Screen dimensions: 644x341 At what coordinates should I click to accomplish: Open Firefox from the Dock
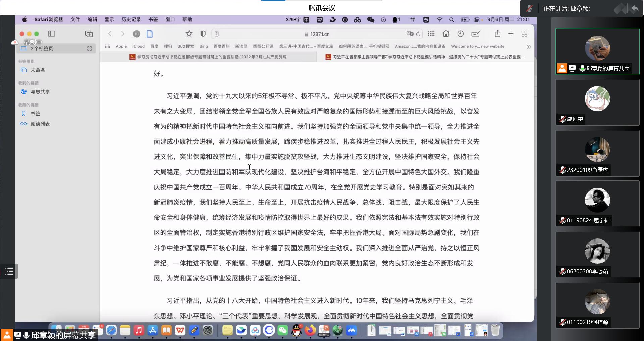(x=310, y=331)
